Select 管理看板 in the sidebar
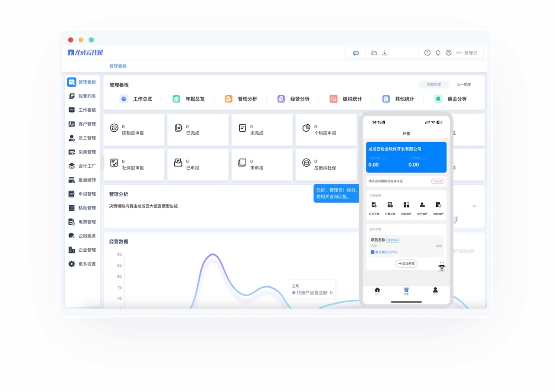555x392 pixels. [x=82, y=82]
